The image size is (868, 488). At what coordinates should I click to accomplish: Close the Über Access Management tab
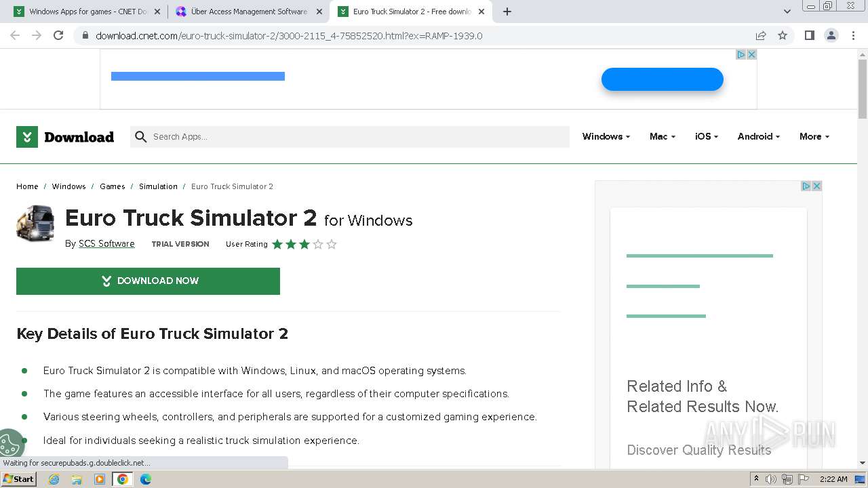(319, 12)
